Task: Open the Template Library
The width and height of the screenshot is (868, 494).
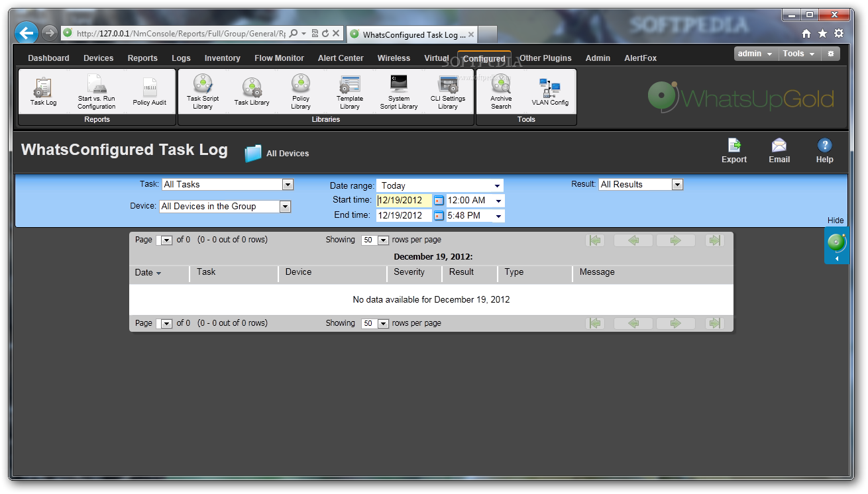Action: tap(350, 91)
